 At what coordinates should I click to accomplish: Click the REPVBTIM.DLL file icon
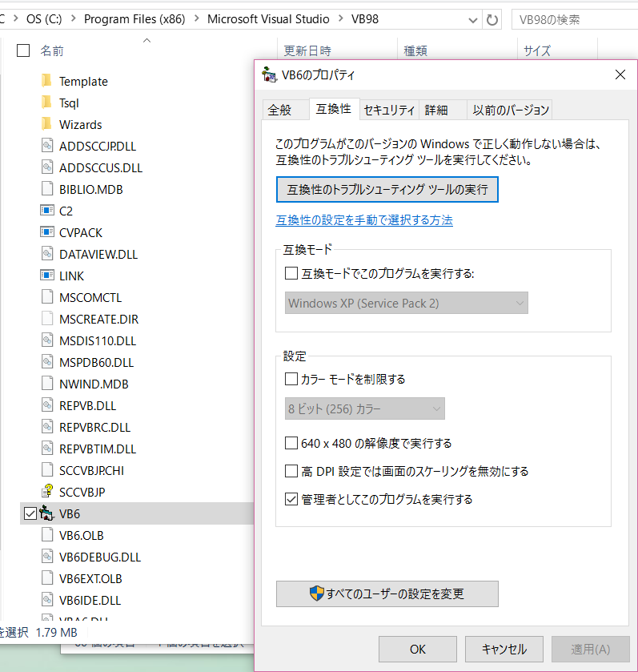coord(47,449)
